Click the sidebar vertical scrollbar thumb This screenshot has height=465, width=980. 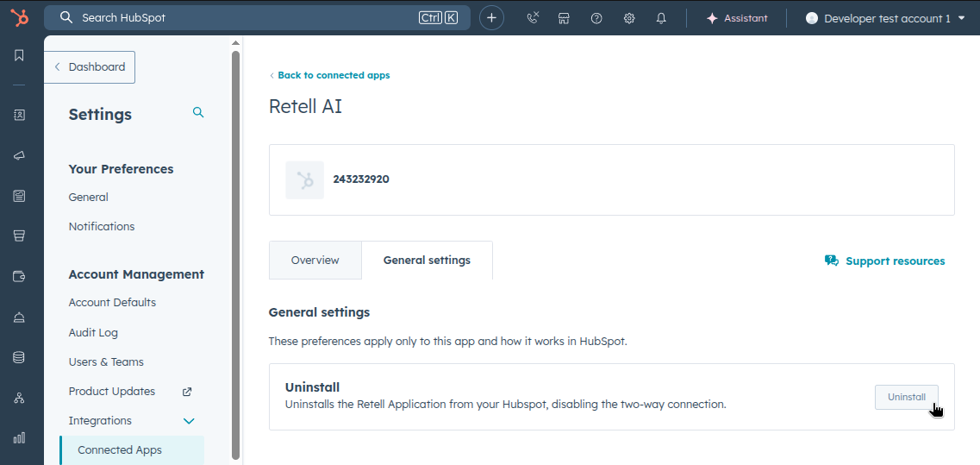click(235, 254)
